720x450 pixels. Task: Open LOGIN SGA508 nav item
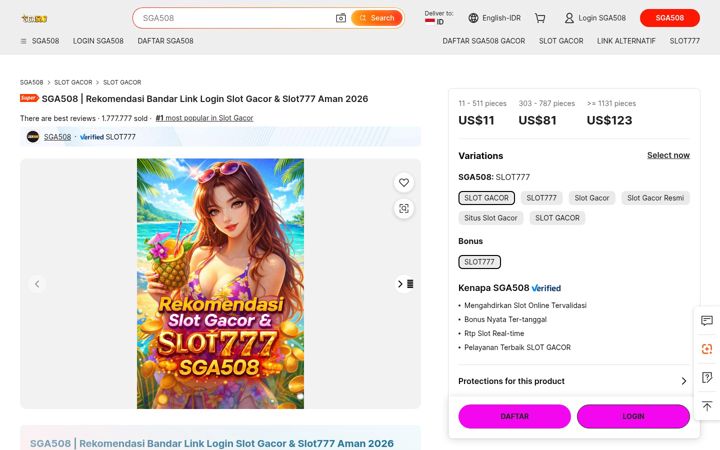coord(98,41)
